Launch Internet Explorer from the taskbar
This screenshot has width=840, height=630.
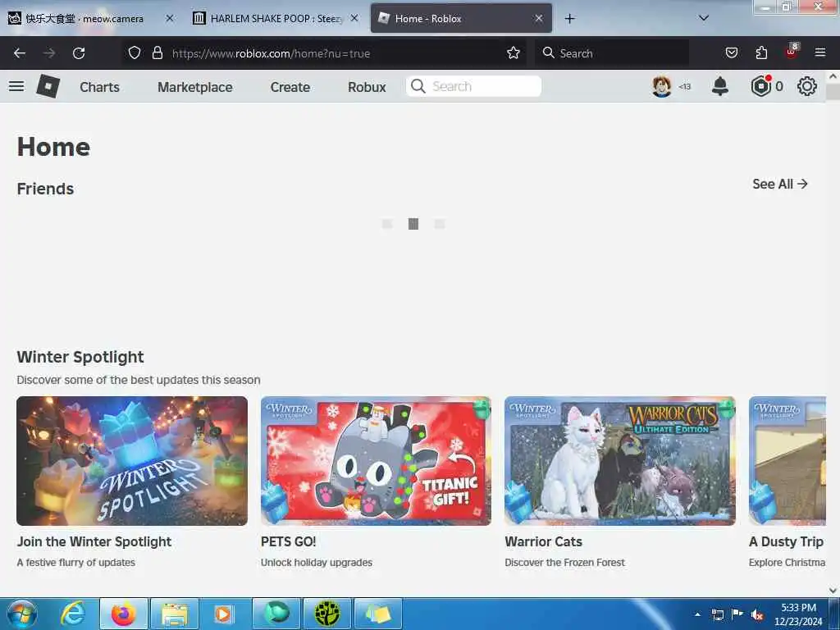tap(73, 614)
